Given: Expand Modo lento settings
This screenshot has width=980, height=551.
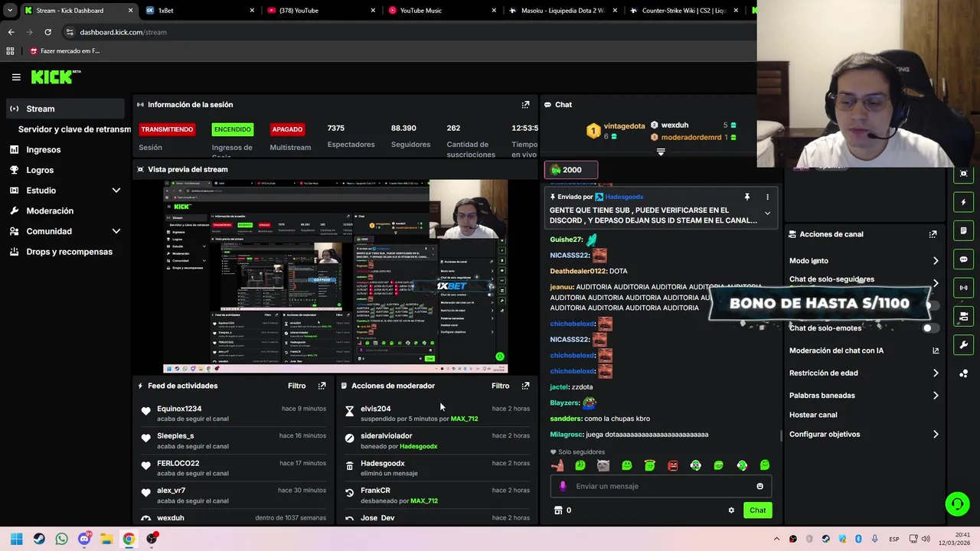Looking at the screenshot, I should tap(936, 261).
